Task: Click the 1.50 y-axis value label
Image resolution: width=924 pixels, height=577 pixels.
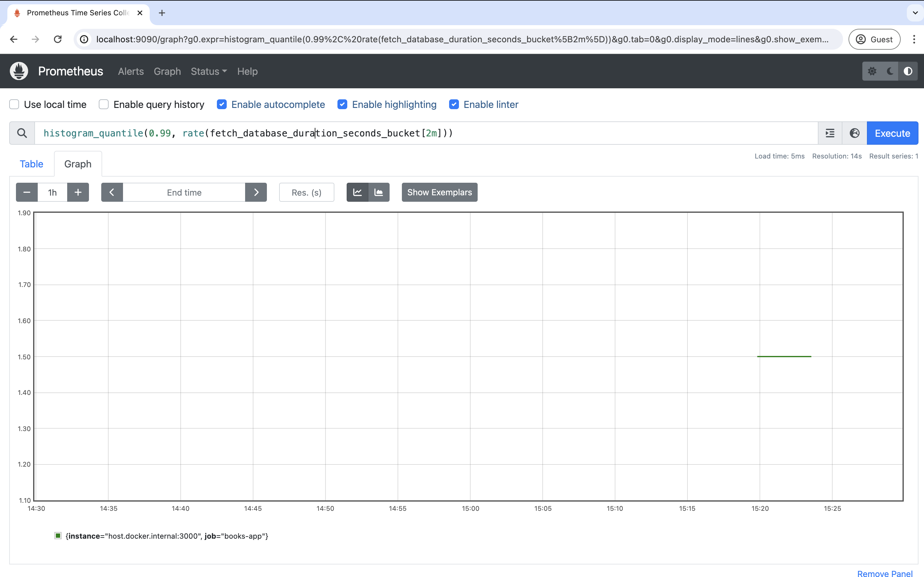Action: point(24,357)
